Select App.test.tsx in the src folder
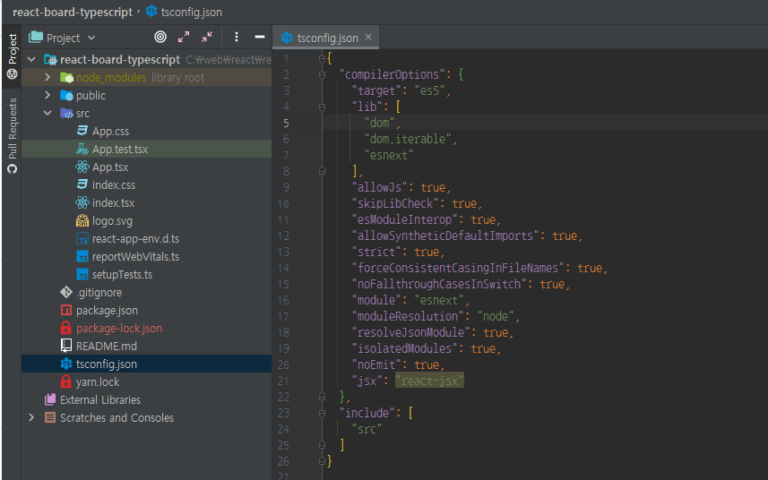 coord(119,149)
